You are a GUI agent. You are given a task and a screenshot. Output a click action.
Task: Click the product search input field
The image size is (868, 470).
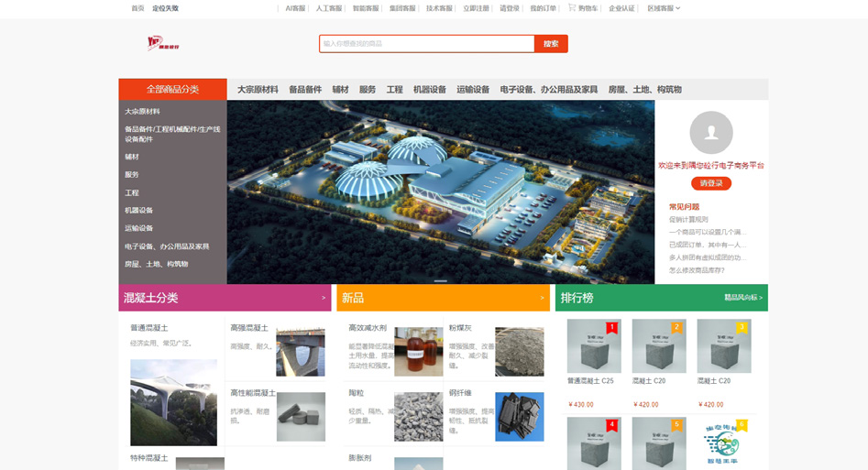(x=426, y=44)
